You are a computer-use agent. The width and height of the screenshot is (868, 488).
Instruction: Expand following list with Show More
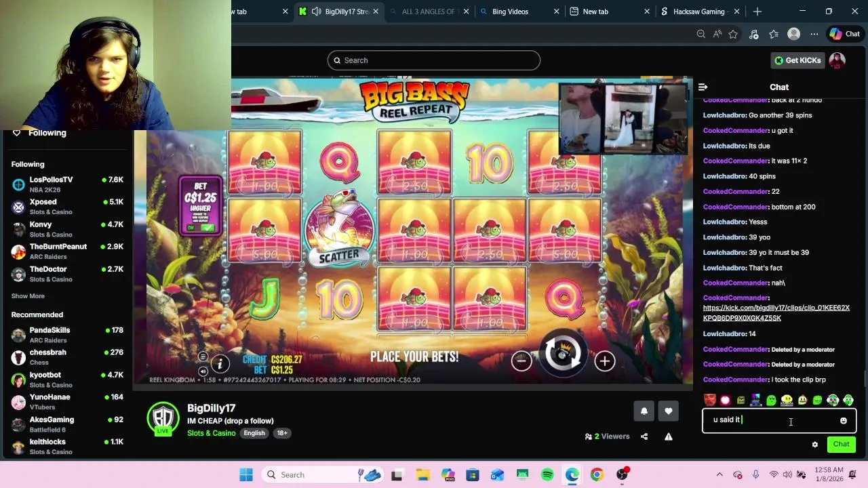pos(28,296)
